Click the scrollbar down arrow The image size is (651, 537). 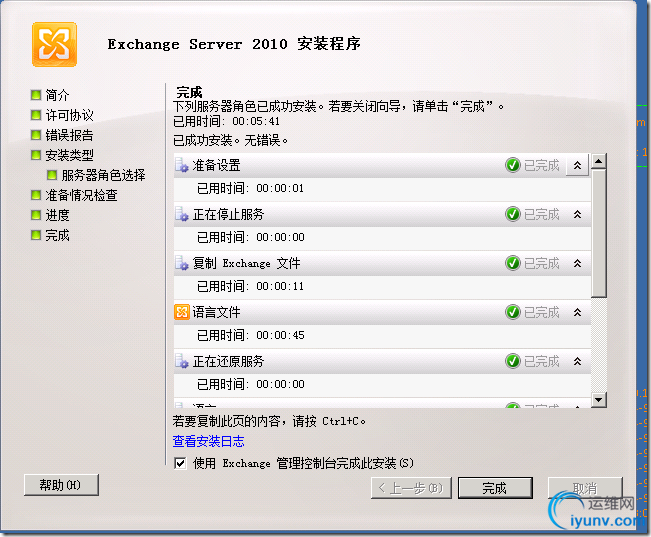(x=599, y=400)
